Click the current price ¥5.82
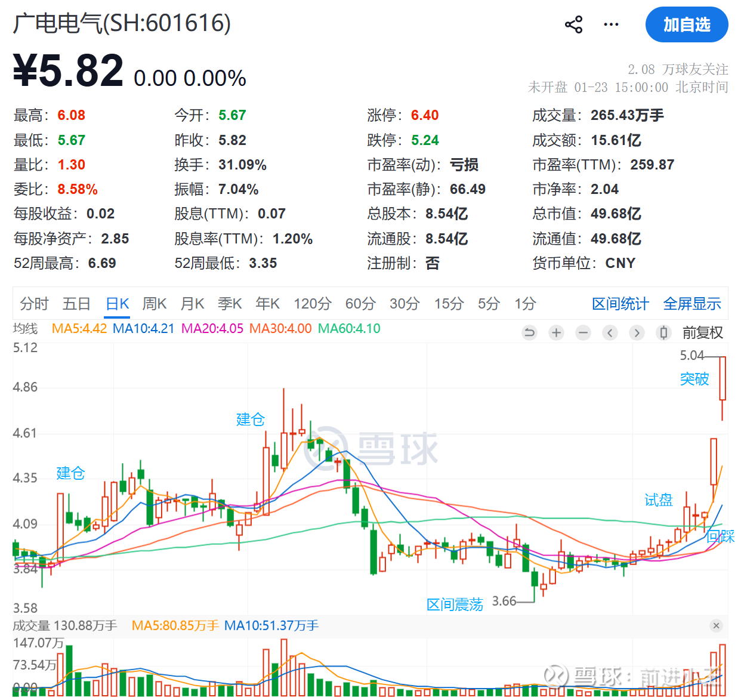 coord(68,71)
